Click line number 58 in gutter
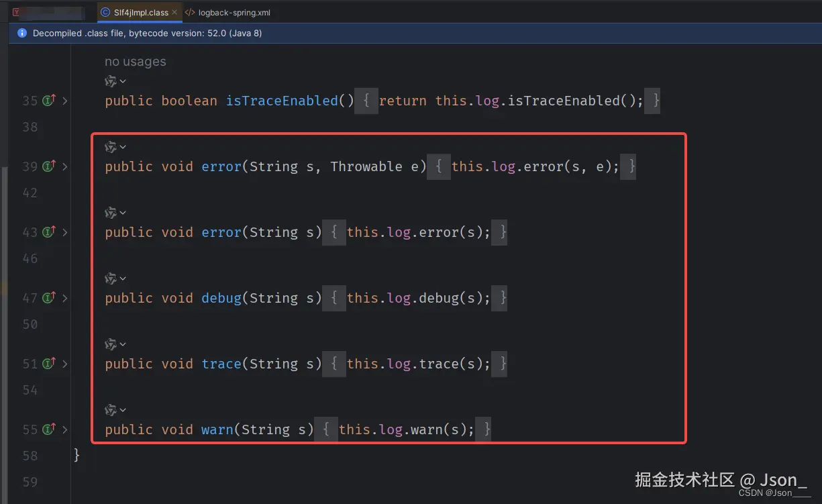 click(30, 456)
